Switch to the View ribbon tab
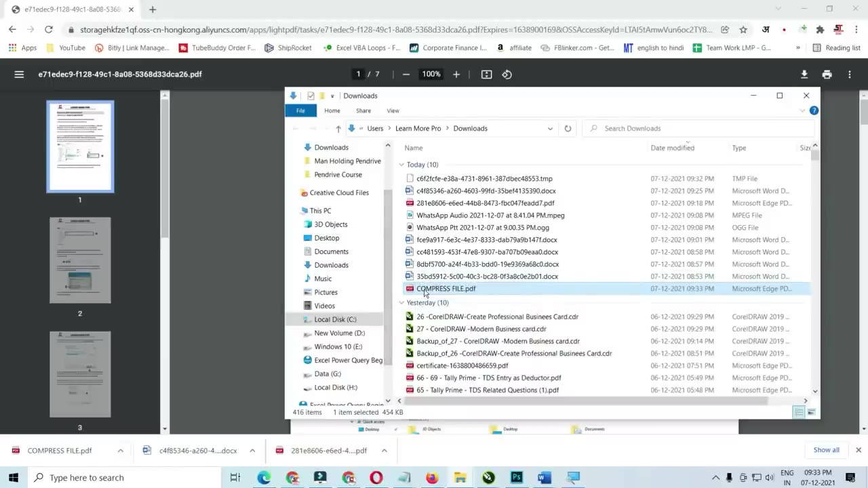This screenshot has width=868, height=488. pos(393,110)
